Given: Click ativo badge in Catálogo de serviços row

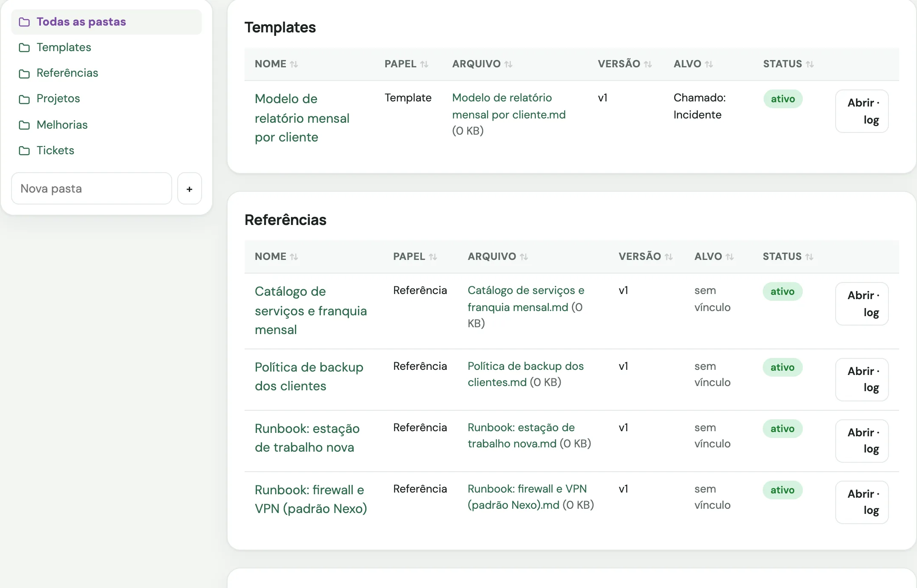Looking at the screenshot, I should (x=782, y=291).
